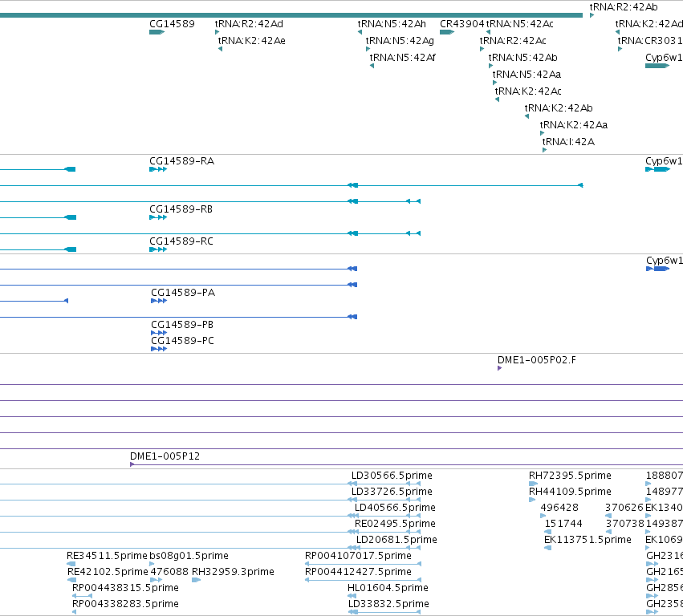Select the tRNA:K2:42Aa label
Image resolution: width=683 pixels, height=616 pixels.
574,125
